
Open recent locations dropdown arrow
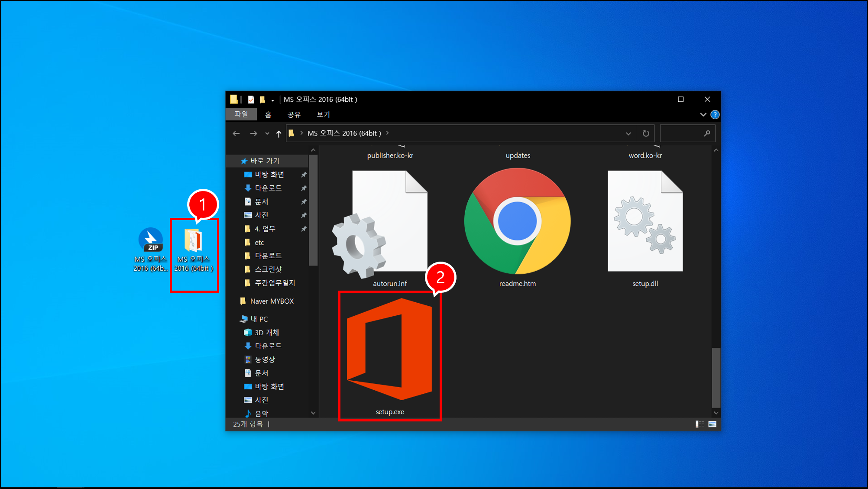267,133
